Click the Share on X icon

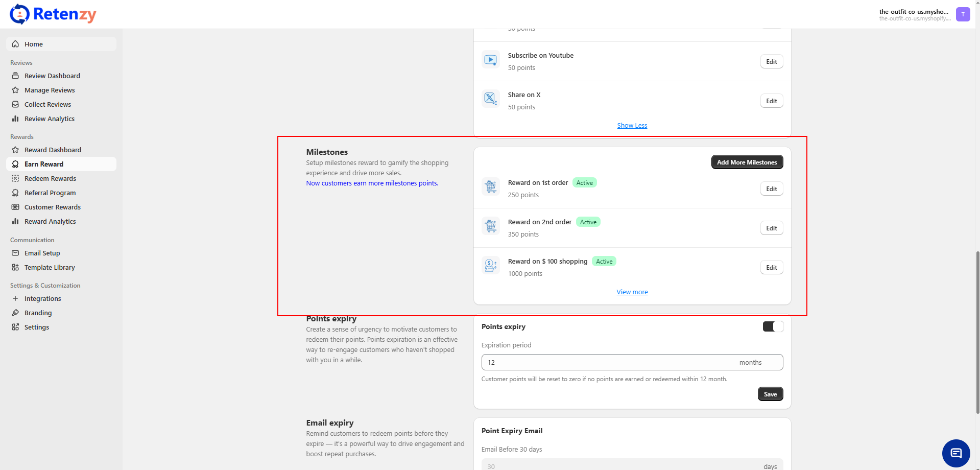[490, 98]
